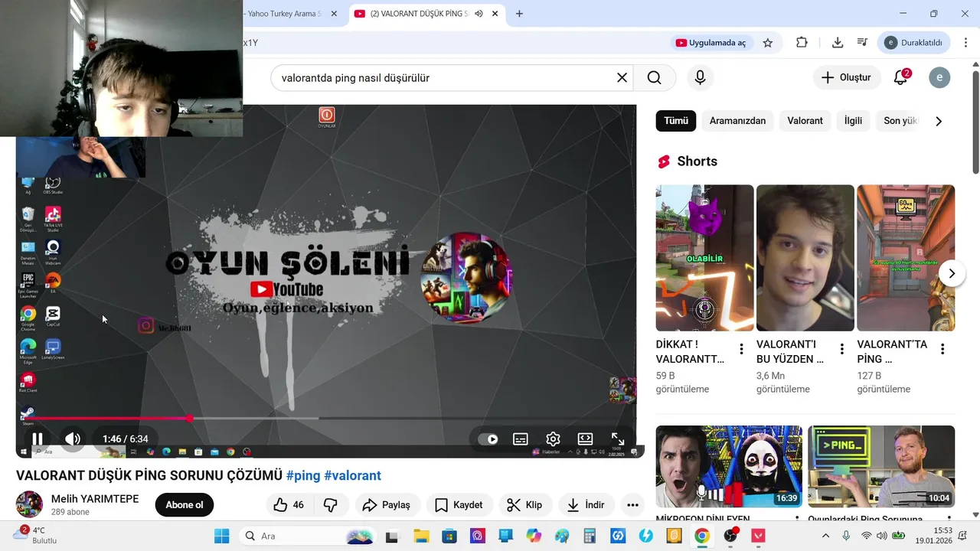Open the Melih YARIMTEPE channel link
Screen dimensions: 980x551
coord(95,499)
